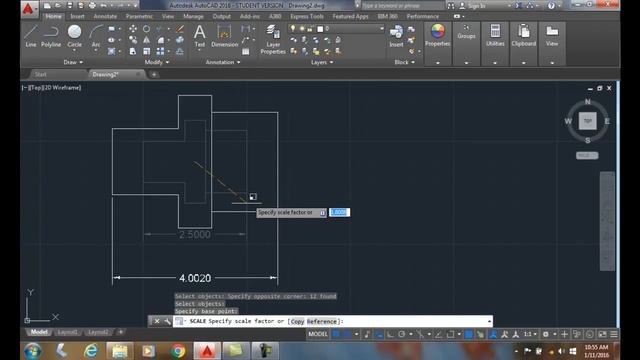Screen dimensions: 640x360
Task: Choose the Stretch tool in Modify panel
Action: [x=133, y=51]
